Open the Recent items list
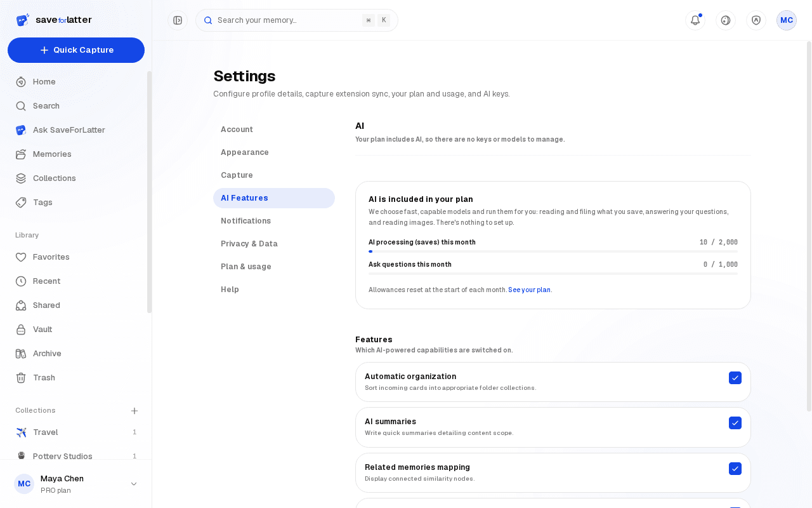The width and height of the screenshot is (812, 508). (76, 281)
